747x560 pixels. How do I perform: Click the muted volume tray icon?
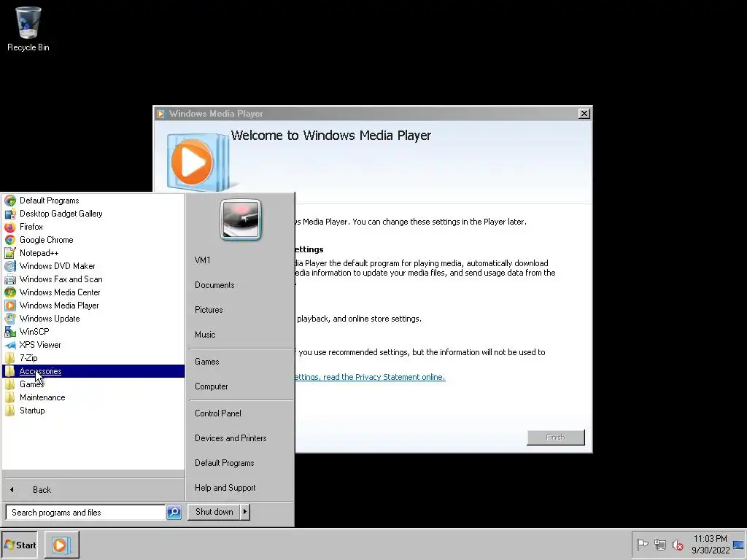pos(677,544)
